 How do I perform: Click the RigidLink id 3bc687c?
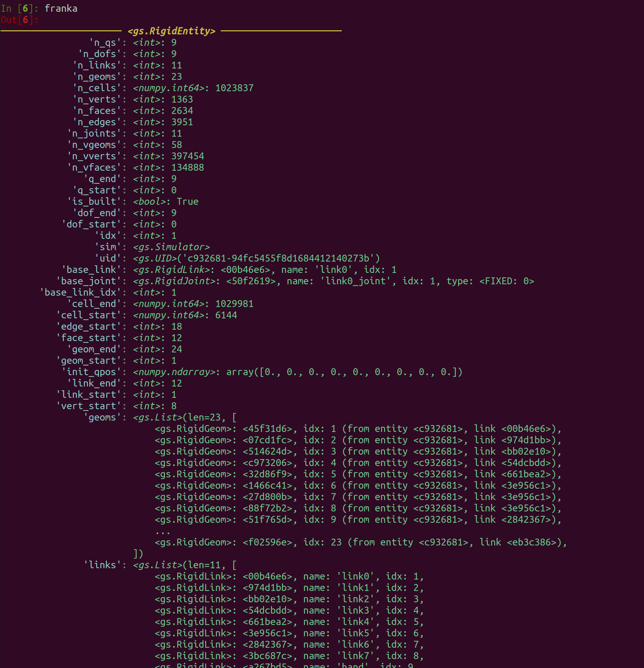coord(267,656)
